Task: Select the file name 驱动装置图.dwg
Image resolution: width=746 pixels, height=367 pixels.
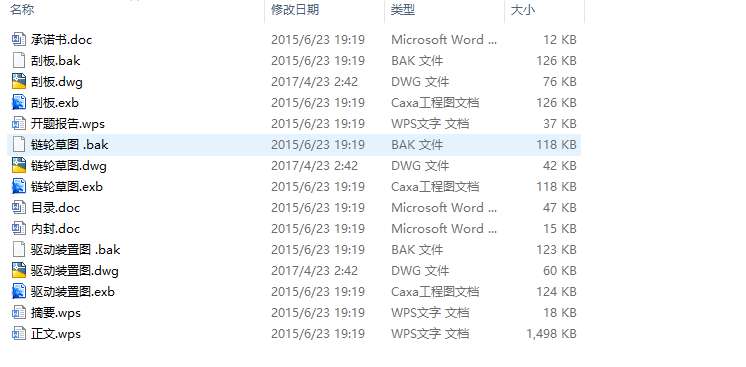Action: 75,270
